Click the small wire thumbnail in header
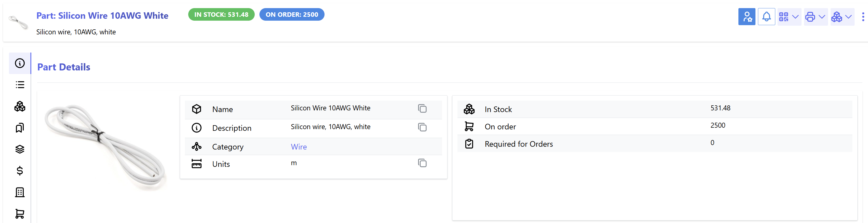Image resolution: width=868 pixels, height=223 pixels. (18, 22)
